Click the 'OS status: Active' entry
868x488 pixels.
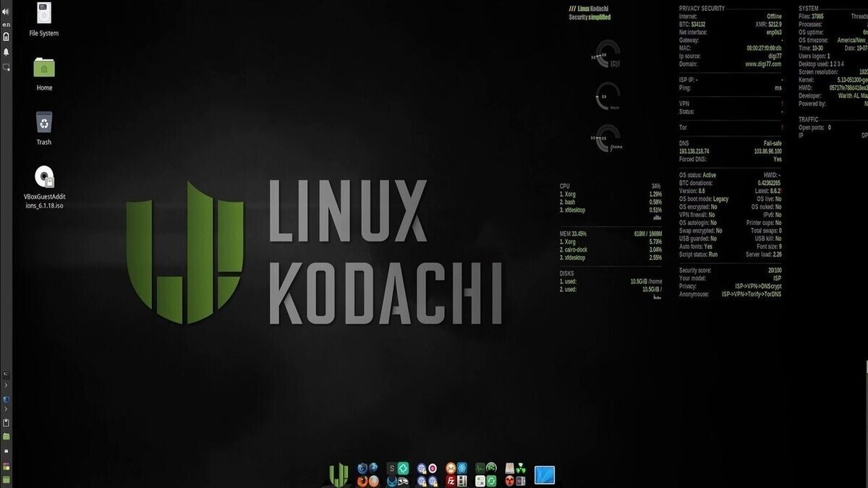point(697,175)
